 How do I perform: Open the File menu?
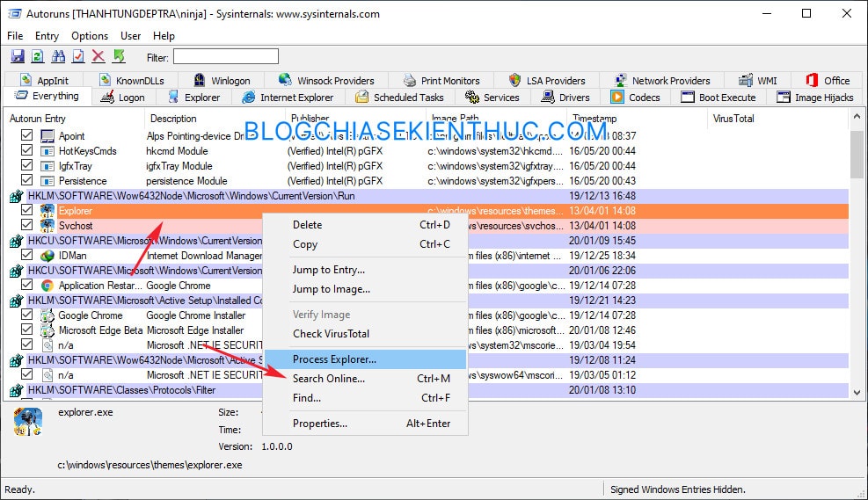(x=15, y=36)
